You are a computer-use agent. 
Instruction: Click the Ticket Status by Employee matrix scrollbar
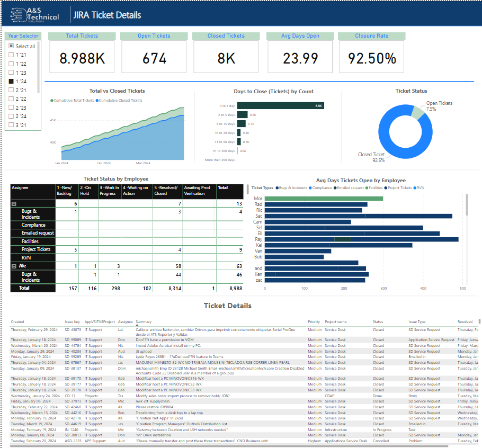coord(247,189)
